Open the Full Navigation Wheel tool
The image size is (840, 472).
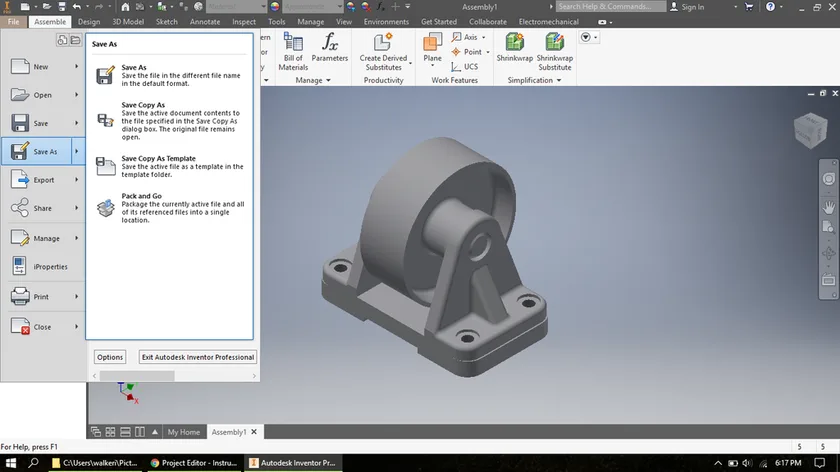[x=828, y=179]
